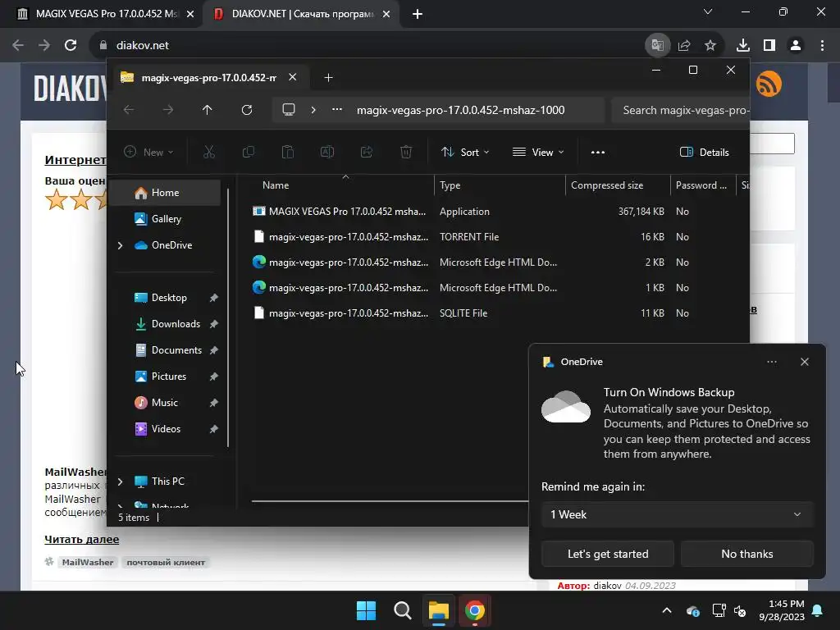Open a new Chrome tab
The image size is (840, 630).
tap(418, 14)
